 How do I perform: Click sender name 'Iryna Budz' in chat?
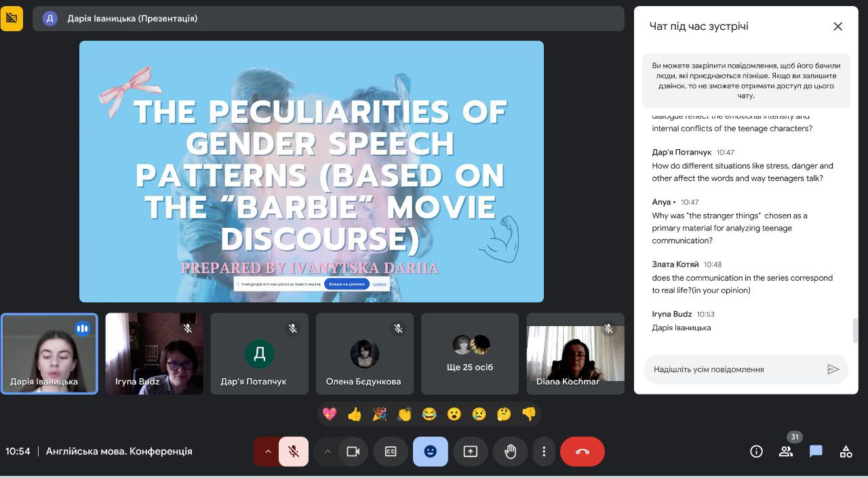click(x=672, y=314)
